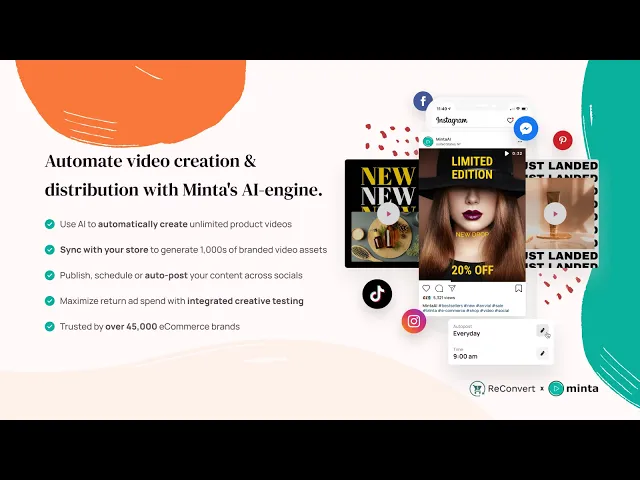Screen dimensions: 640x480
Task: Click the text 'Sync with your store'
Action: point(104,250)
